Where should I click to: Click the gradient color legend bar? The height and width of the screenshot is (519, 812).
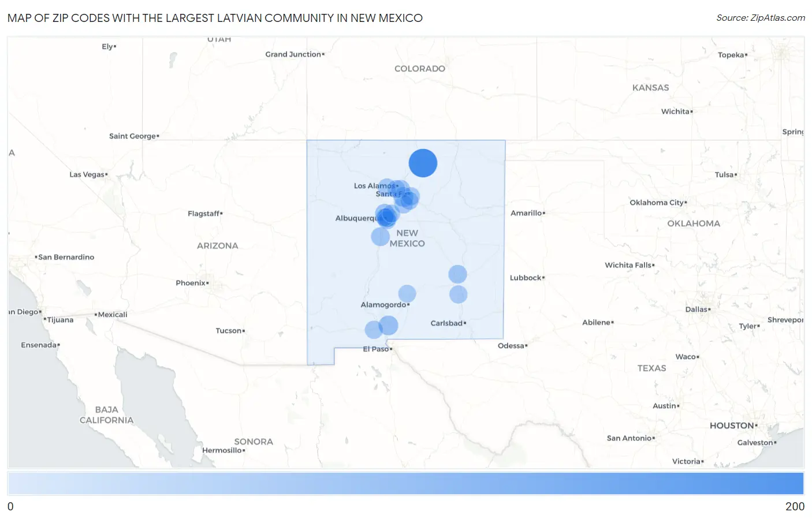[x=405, y=483]
